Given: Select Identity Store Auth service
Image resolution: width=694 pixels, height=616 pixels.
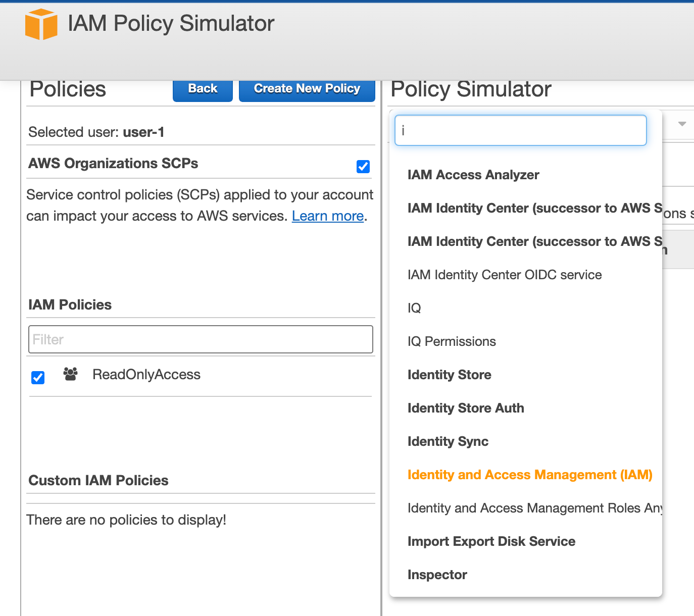Looking at the screenshot, I should [x=466, y=408].
